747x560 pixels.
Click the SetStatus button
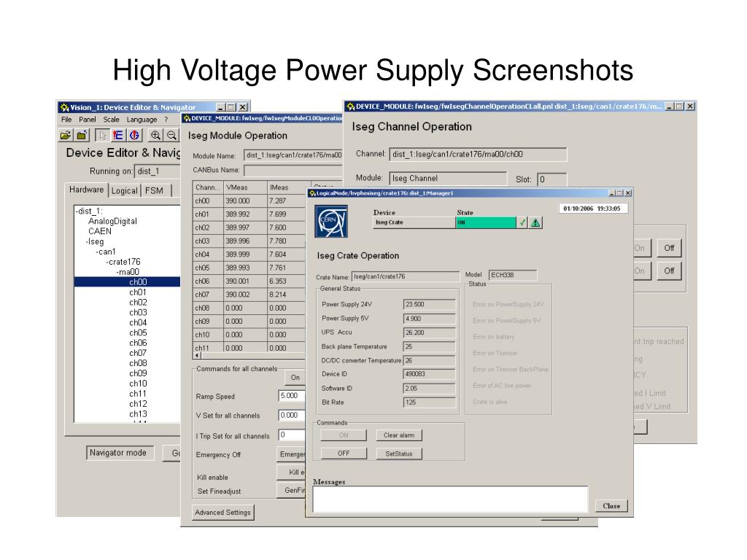[x=399, y=454]
